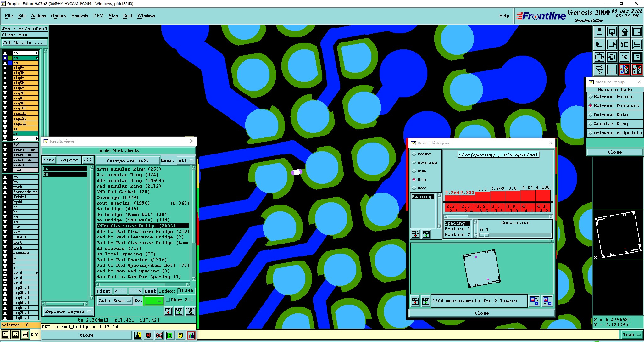This screenshot has height=342, width=644.
Task: Open the wrench and palette settings icon
Action: [599, 69]
